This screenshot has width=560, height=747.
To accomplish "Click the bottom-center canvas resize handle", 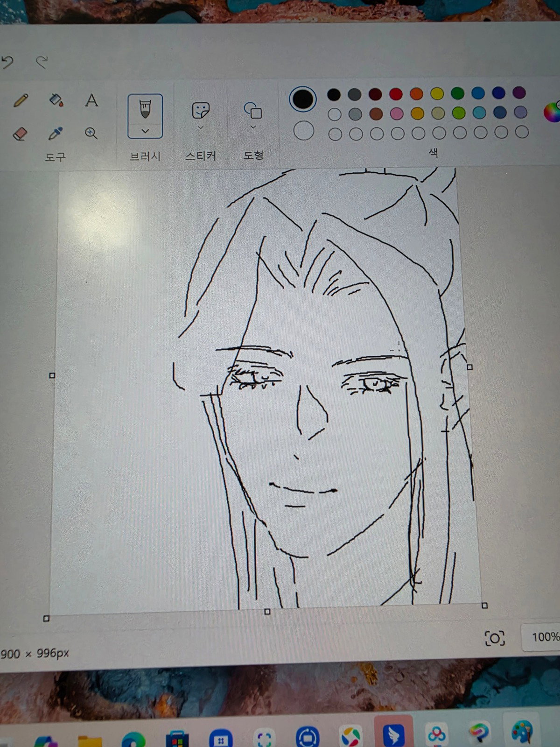I will pos(267,612).
